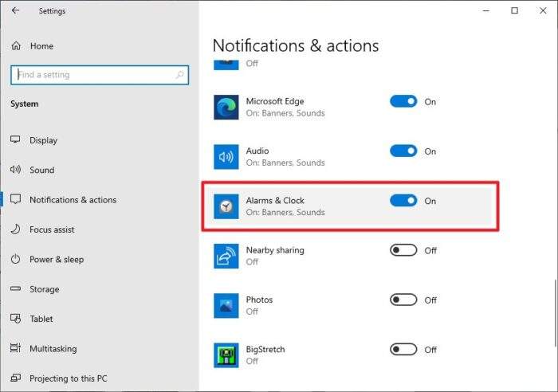Open the Nearby sharing app icon
558x392 pixels.
226,256
